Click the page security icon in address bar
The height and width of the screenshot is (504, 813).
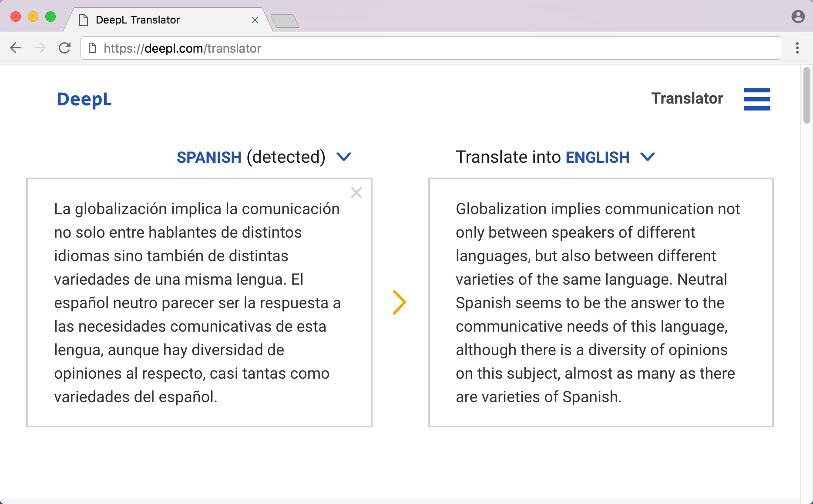pyautogui.click(x=92, y=48)
